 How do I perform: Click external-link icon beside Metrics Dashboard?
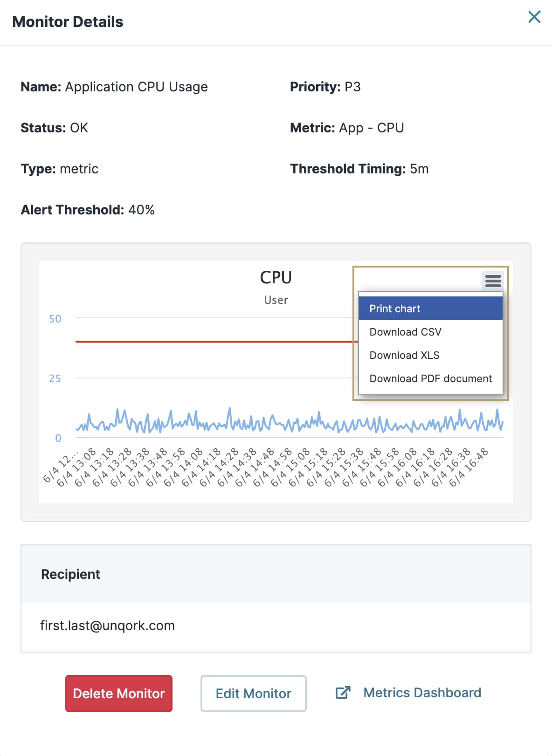pyautogui.click(x=343, y=693)
